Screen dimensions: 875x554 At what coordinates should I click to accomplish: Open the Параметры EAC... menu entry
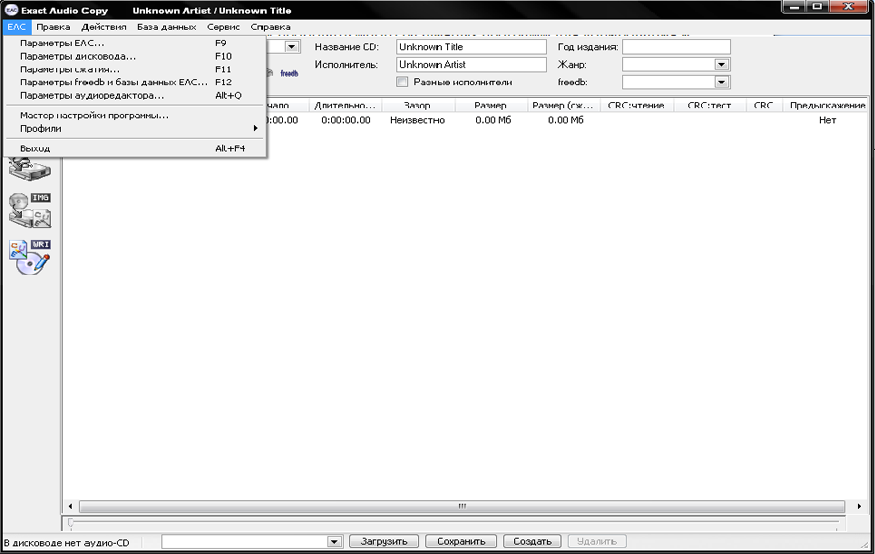pyautogui.click(x=134, y=43)
